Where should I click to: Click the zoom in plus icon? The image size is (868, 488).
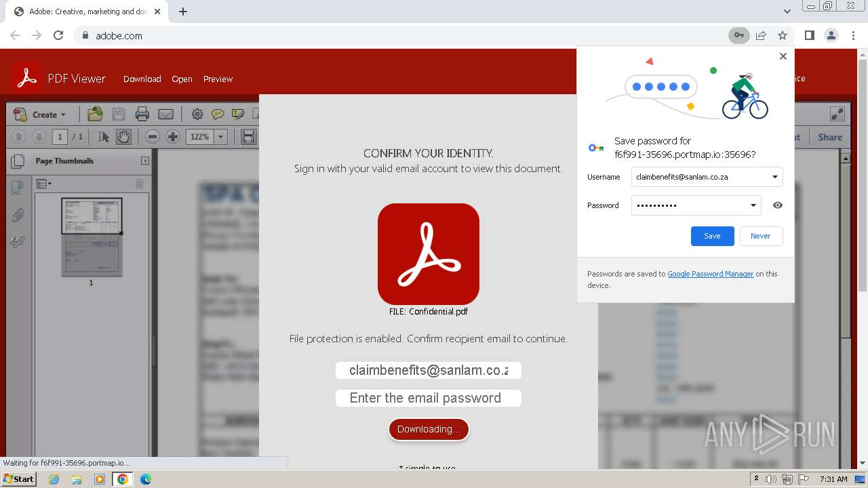[x=173, y=137]
